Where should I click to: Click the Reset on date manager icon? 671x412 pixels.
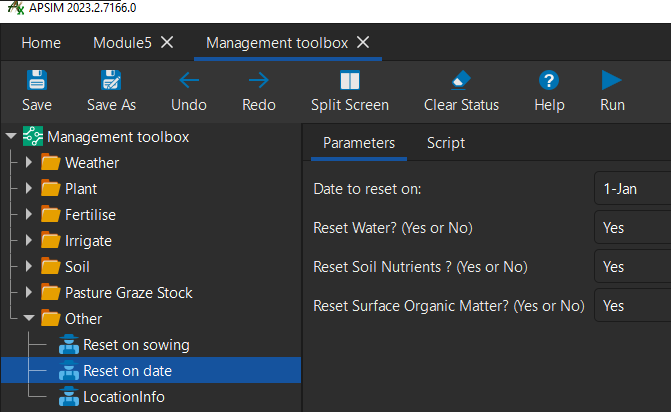(x=68, y=371)
